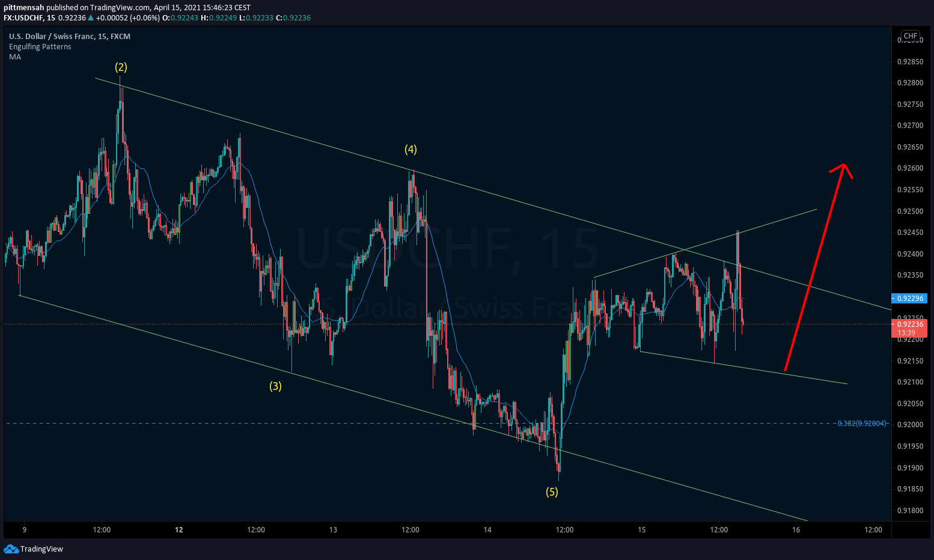Click the 0.92500 price axis label
934x560 pixels.
click(910, 212)
